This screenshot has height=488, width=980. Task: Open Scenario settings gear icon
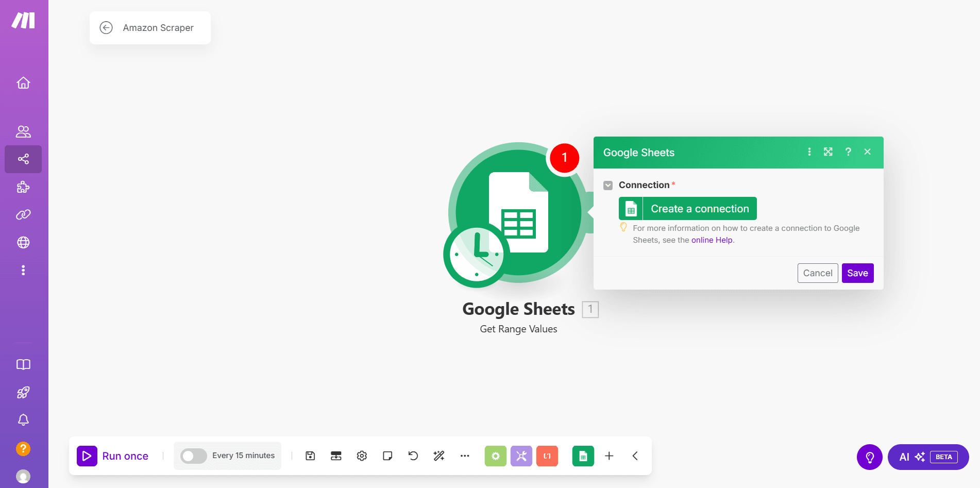pos(362,456)
